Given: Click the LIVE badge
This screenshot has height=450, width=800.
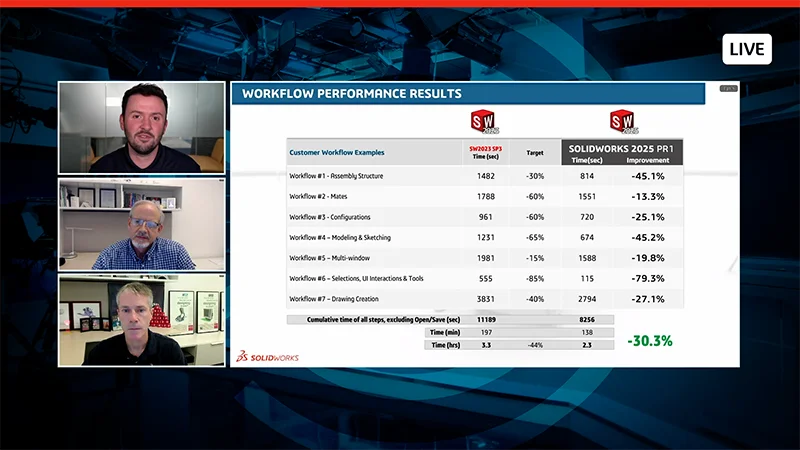Looking at the screenshot, I should [x=746, y=49].
